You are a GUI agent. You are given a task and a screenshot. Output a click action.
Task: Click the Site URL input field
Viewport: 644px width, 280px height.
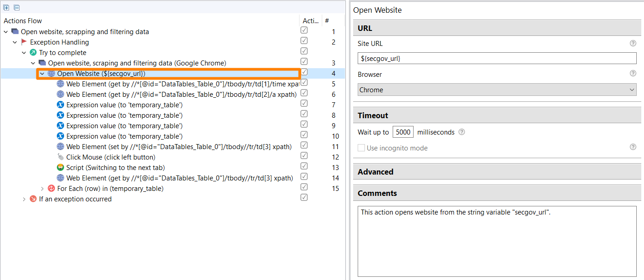(497, 58)
